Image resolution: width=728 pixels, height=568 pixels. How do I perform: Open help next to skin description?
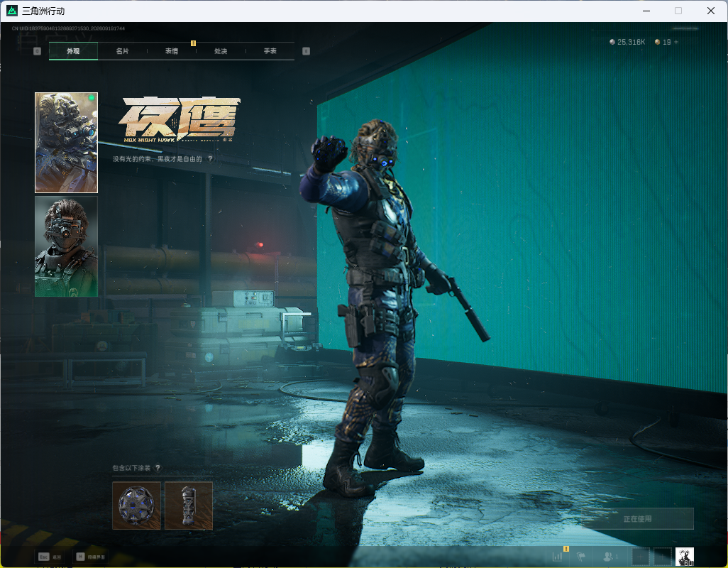[x=210, y=159]
